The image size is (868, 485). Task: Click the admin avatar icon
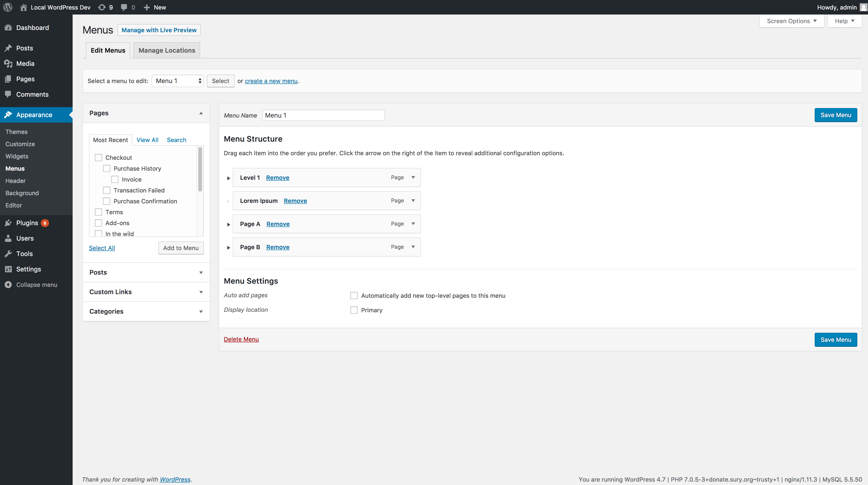(863, 7)
